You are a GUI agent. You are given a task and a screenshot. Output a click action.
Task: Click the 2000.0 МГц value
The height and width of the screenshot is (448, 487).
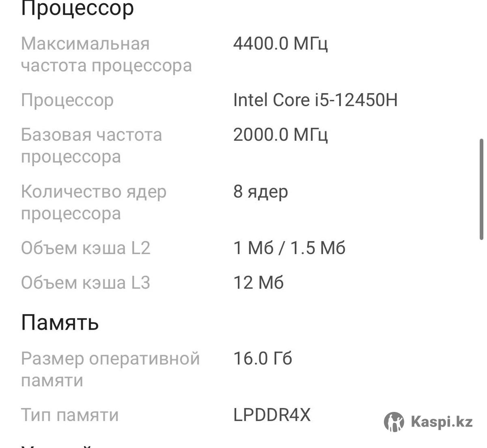click(x=280, y=135)
